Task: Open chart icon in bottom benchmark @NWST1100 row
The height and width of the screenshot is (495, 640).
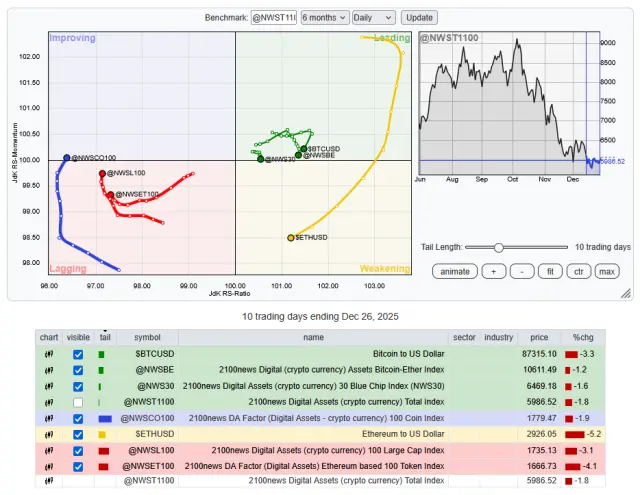Action: coord(49,481)
